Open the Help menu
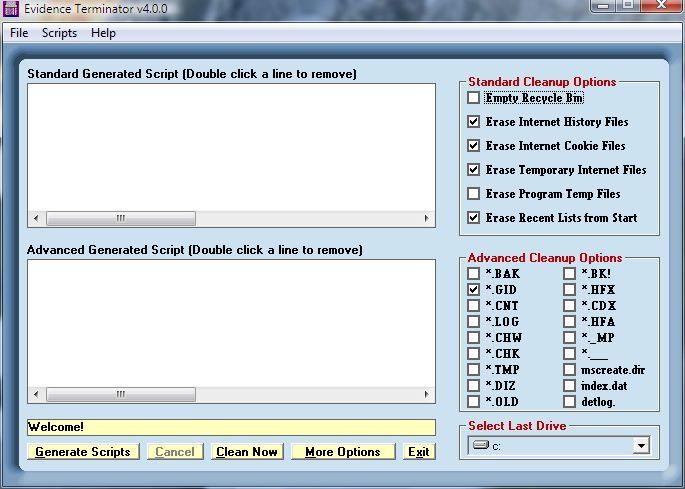The image size is (685, 489). [x=104, y=33]
